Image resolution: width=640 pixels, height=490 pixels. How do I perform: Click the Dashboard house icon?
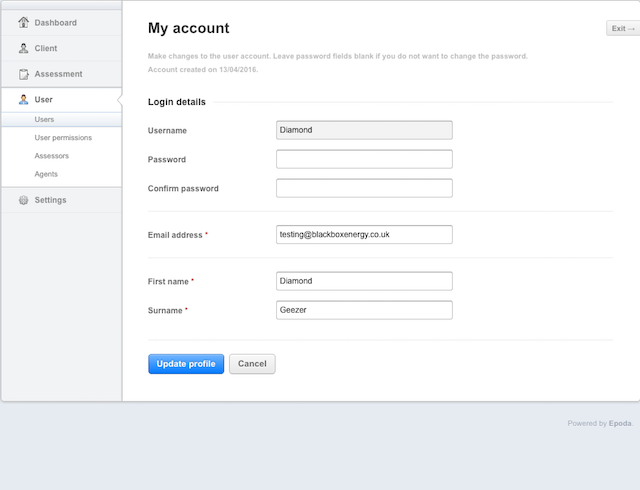[24, 22]
